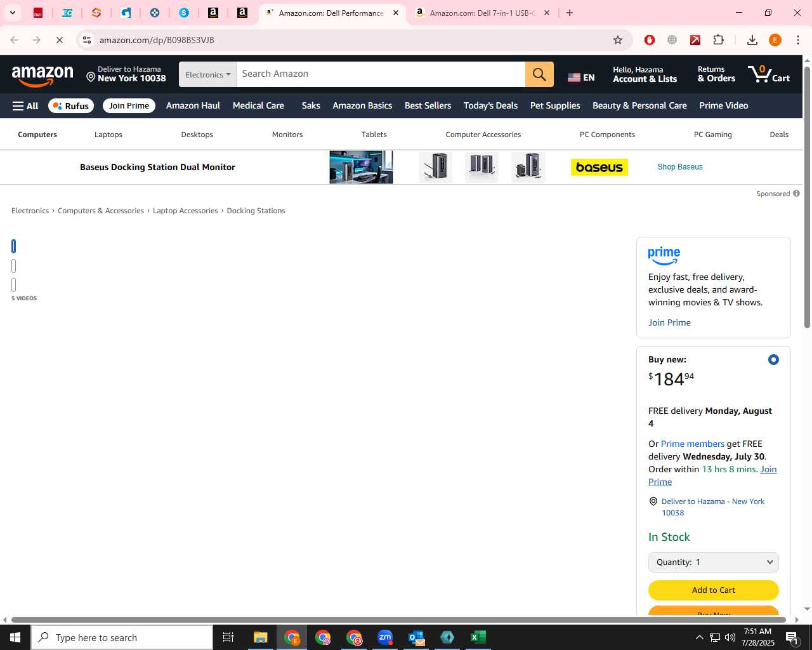The height and width of the screenshot is (650, 812).
Task: Click the Prime members link
Action: [x=692, y=444]
